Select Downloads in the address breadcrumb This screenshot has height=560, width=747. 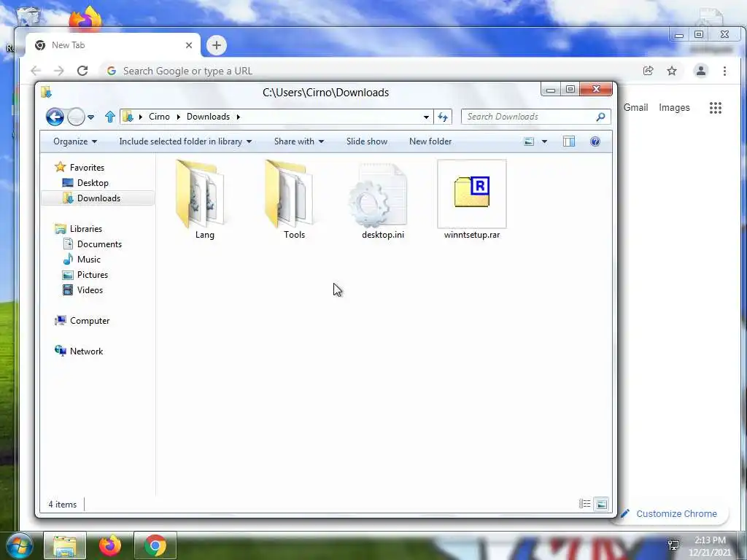pos(208,117)
